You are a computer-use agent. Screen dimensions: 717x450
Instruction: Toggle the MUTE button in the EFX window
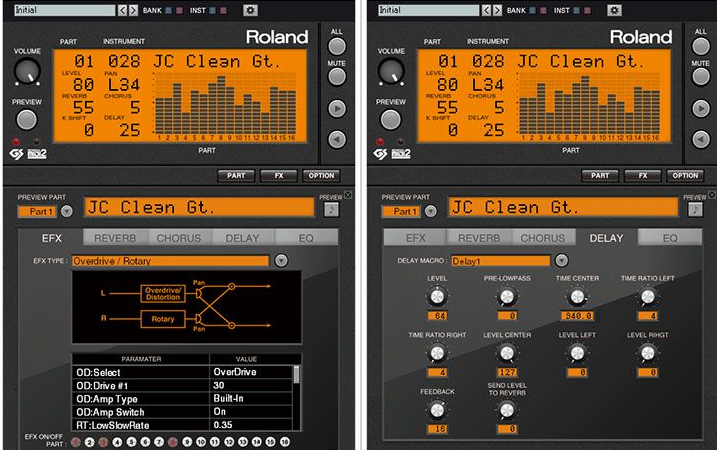(337, 77)
